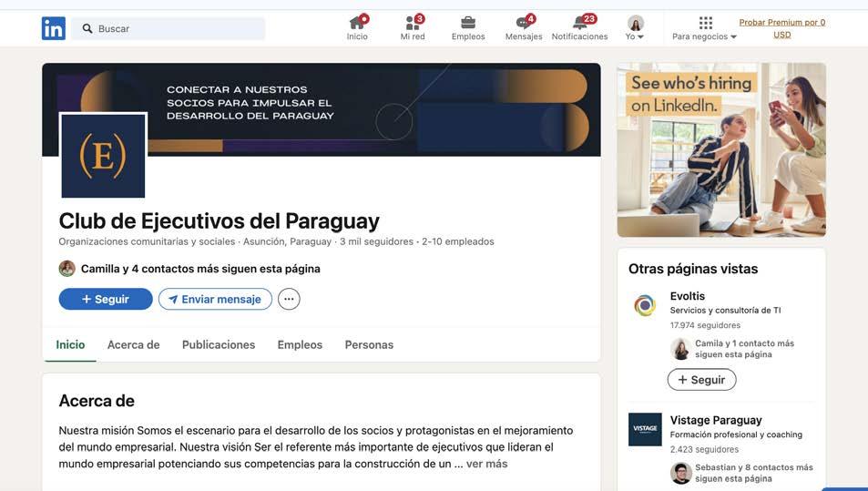Open Mi red network icon
868x491 pixels.
click(x=413, y=23)
